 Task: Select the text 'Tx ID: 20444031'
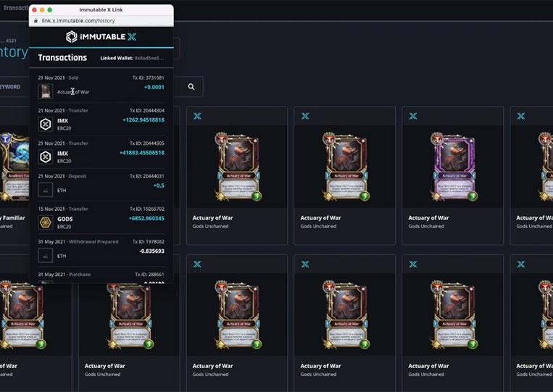147,176
